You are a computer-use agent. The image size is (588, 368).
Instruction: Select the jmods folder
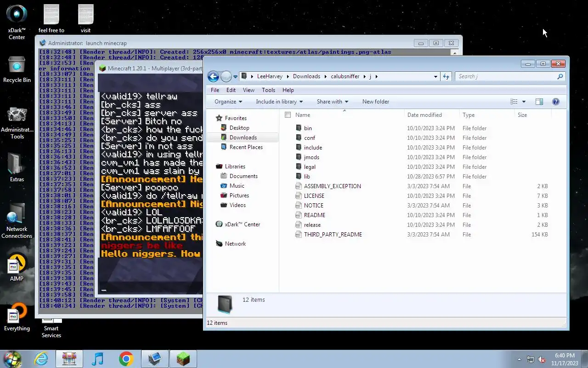tap(311, 157)
